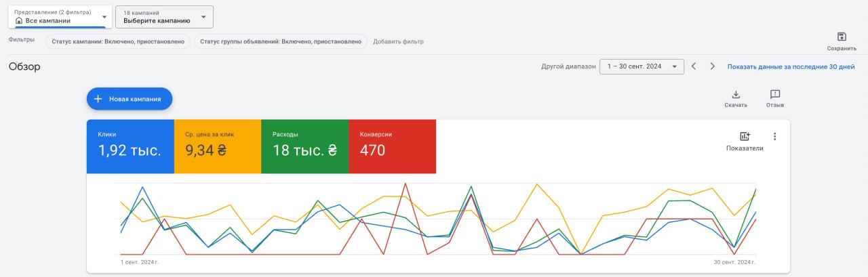
Task: Open the three-dot chart options menu
Action: (x=775, y=136)
